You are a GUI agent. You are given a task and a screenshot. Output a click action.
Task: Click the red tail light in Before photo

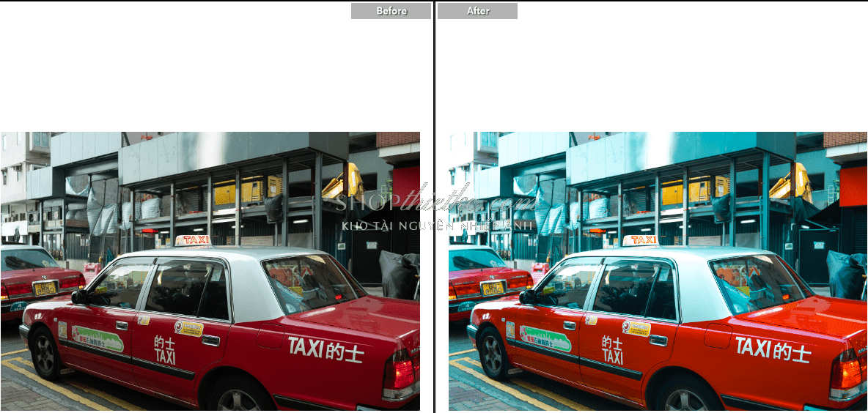pyautogui.click(x=400, y=371)
